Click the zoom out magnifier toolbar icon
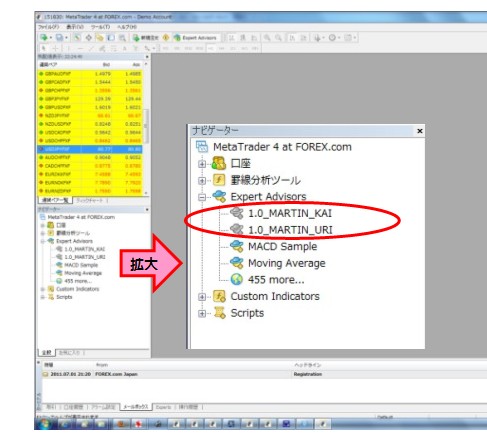Screen dimensions: 487x444 [278, 38]
